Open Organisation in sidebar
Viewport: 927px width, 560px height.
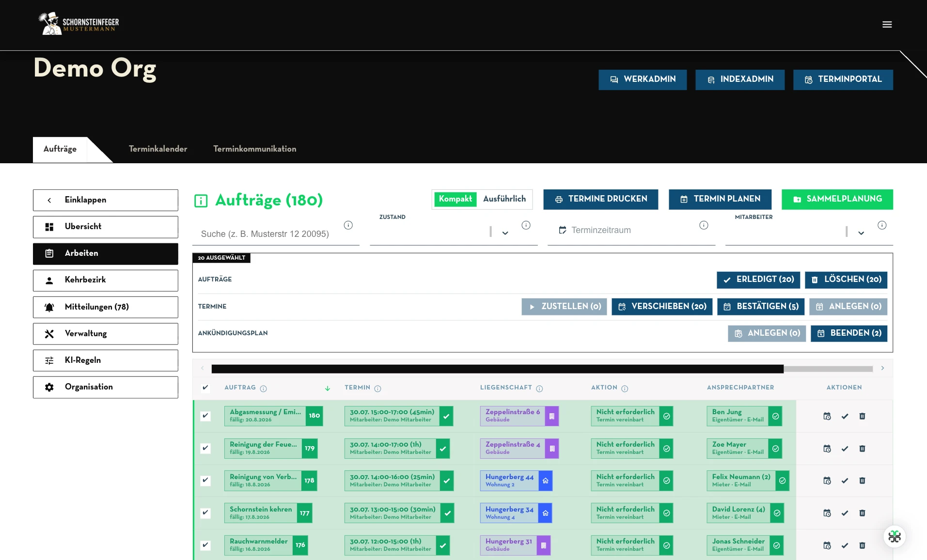coord(106,387)
